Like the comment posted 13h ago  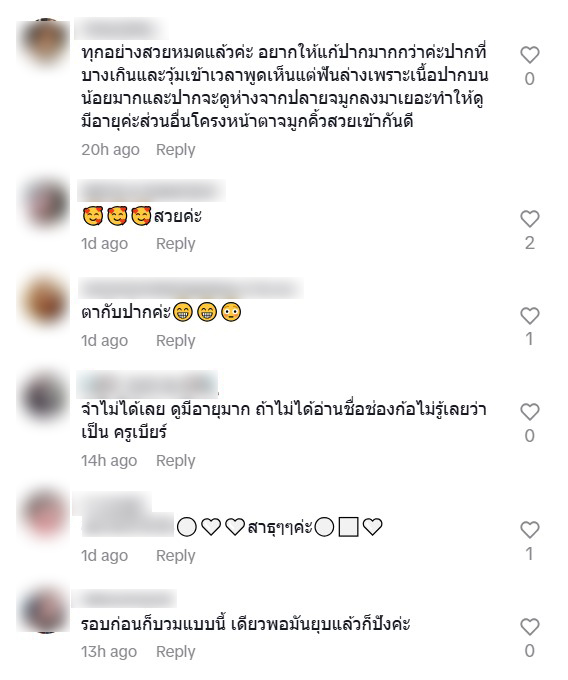(529, 627)
